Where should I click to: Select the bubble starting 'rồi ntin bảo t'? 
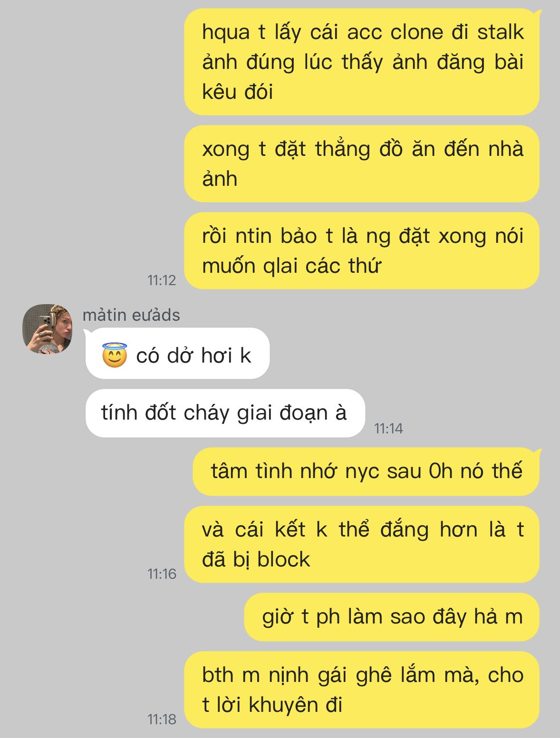tap(362, 250)
